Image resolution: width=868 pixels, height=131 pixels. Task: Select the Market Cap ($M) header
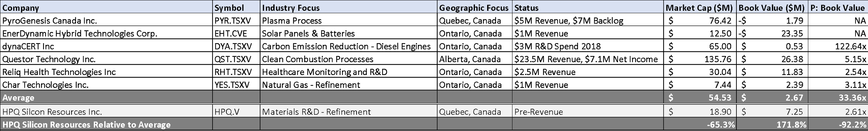pos(700,8)
